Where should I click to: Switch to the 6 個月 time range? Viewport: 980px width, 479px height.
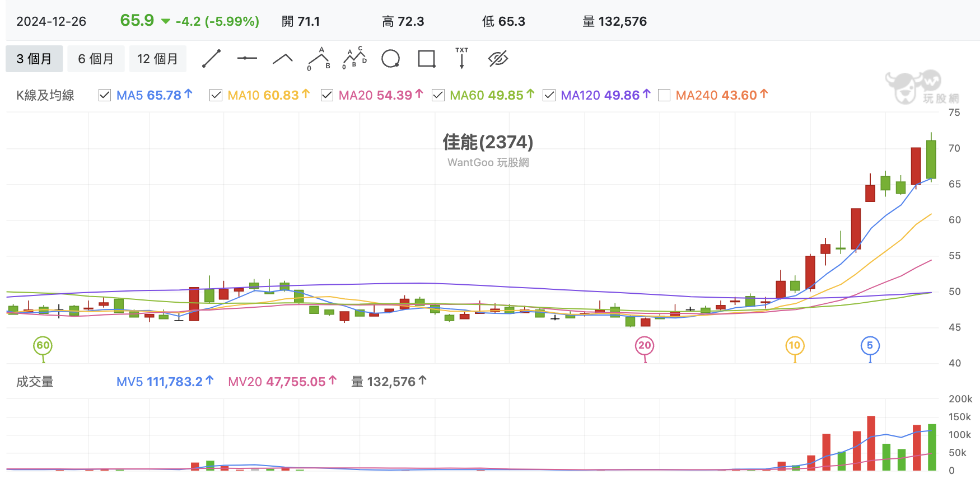tap(96, 59)
